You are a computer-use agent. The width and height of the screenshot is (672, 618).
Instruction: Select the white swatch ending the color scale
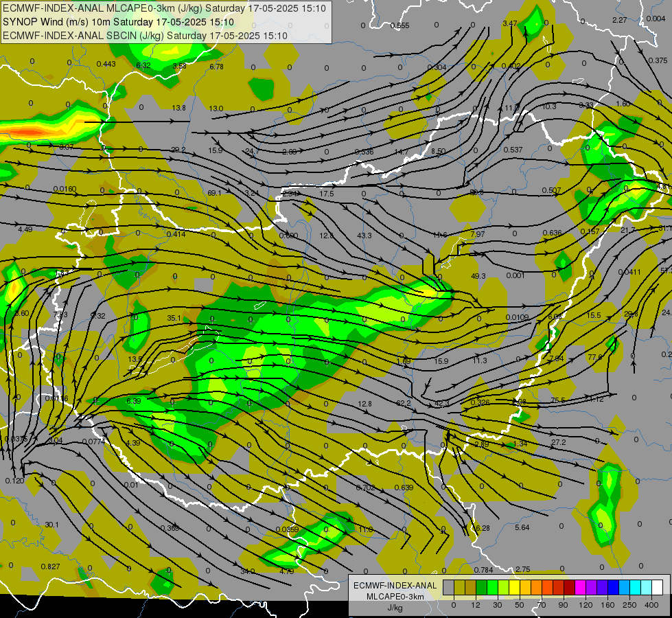click(657, 587)
